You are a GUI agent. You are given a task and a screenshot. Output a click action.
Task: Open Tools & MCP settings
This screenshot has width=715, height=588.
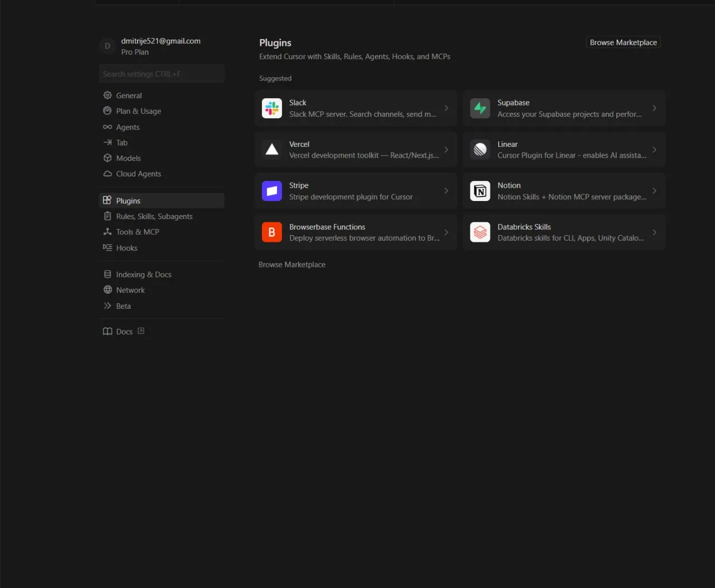pyautogui.click(x=161, y=232)
